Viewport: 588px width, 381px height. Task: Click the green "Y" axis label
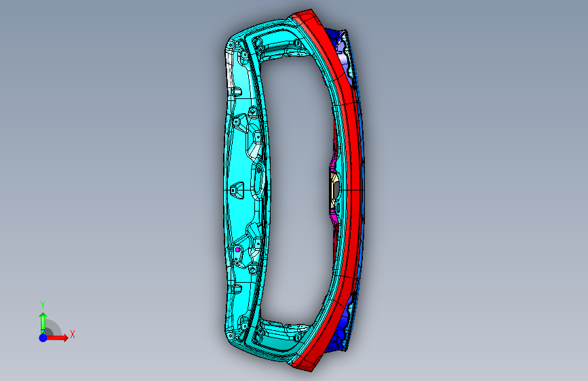point(43,305)
